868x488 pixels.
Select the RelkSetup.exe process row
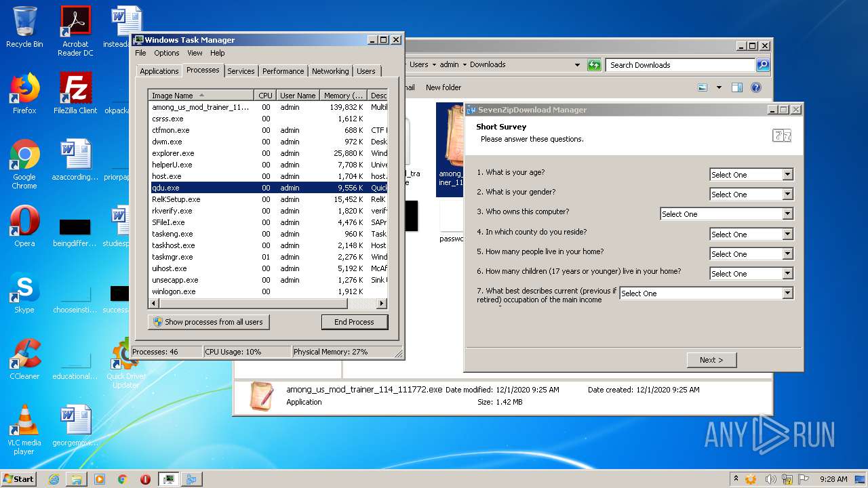269,199
